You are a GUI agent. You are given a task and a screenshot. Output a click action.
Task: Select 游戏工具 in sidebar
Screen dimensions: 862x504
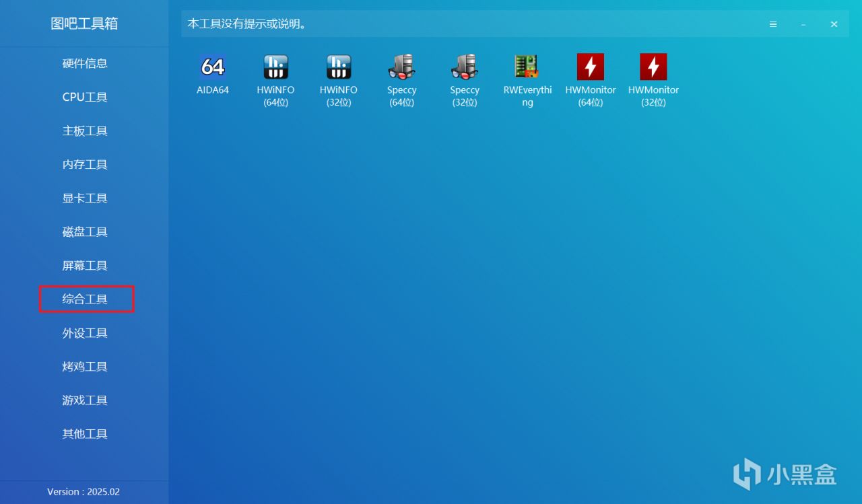click(85, 400)
